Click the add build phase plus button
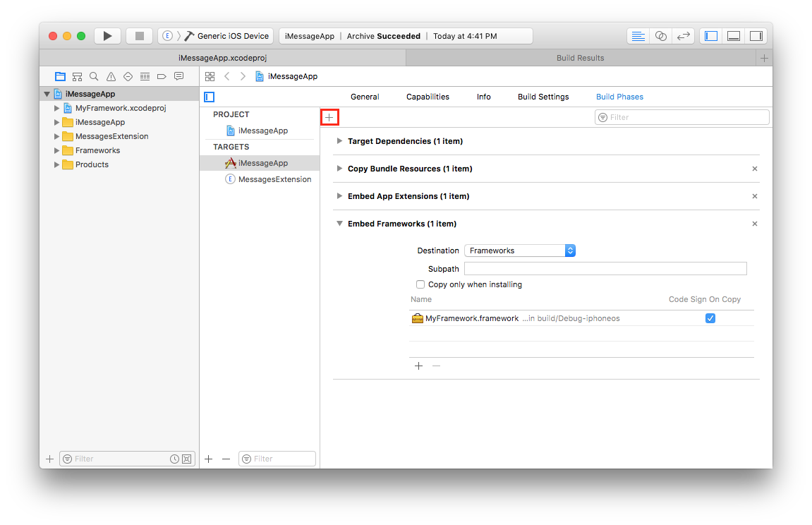This screenshot has width=812, height=525. click(329, 117)
